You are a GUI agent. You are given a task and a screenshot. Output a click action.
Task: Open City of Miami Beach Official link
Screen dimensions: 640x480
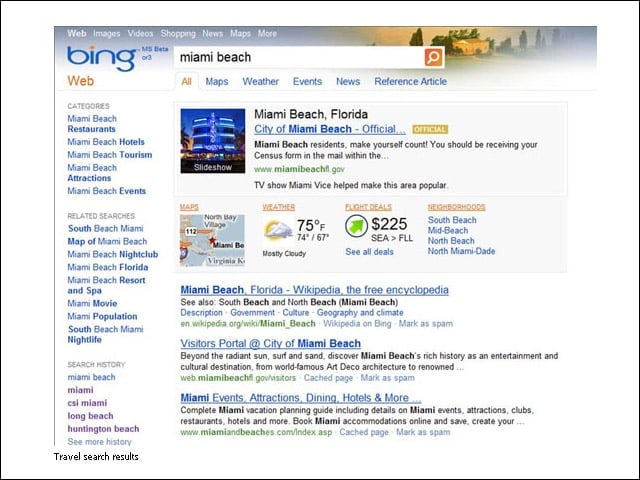click(x=330, y=129)
